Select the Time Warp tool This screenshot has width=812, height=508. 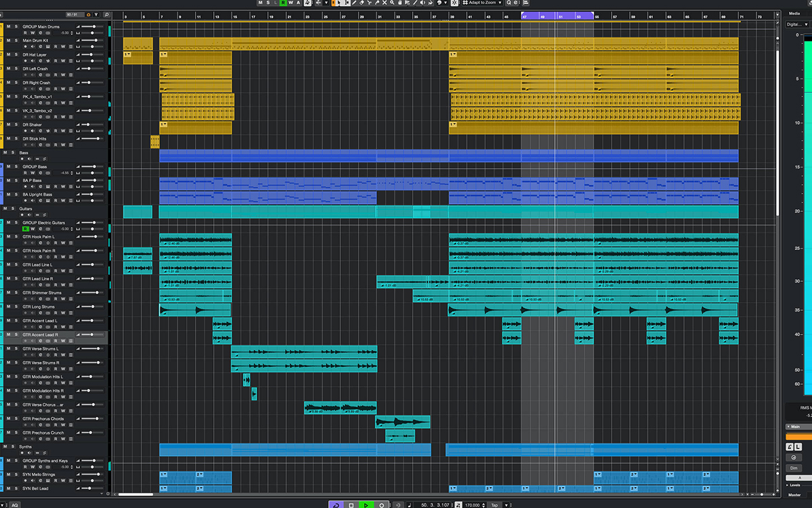[407, 3]
